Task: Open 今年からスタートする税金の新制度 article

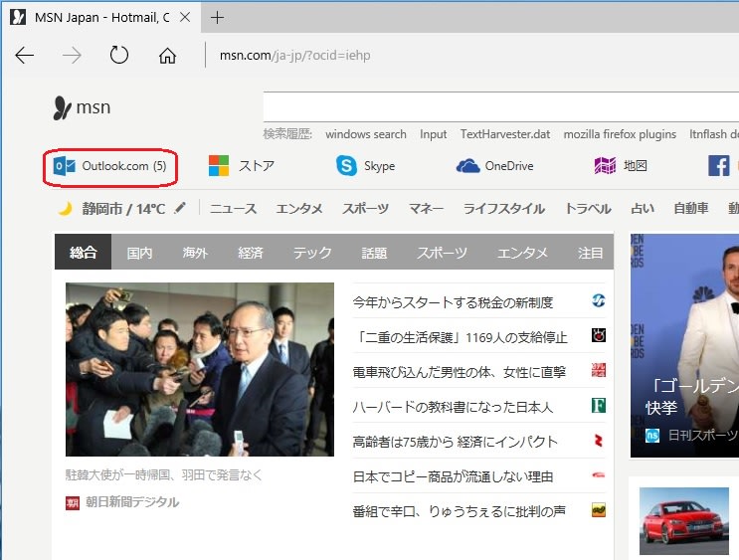Action: [453, 302]
